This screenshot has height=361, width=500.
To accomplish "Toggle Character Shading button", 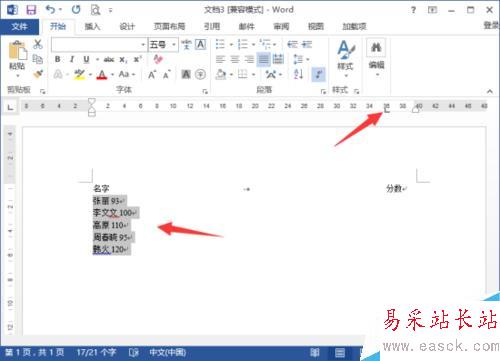I will [186, 74].
